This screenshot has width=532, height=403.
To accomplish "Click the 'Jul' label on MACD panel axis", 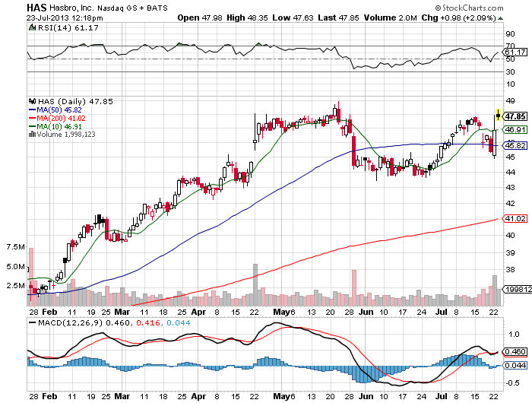I will pyautogui.click(x=442, y=396).
